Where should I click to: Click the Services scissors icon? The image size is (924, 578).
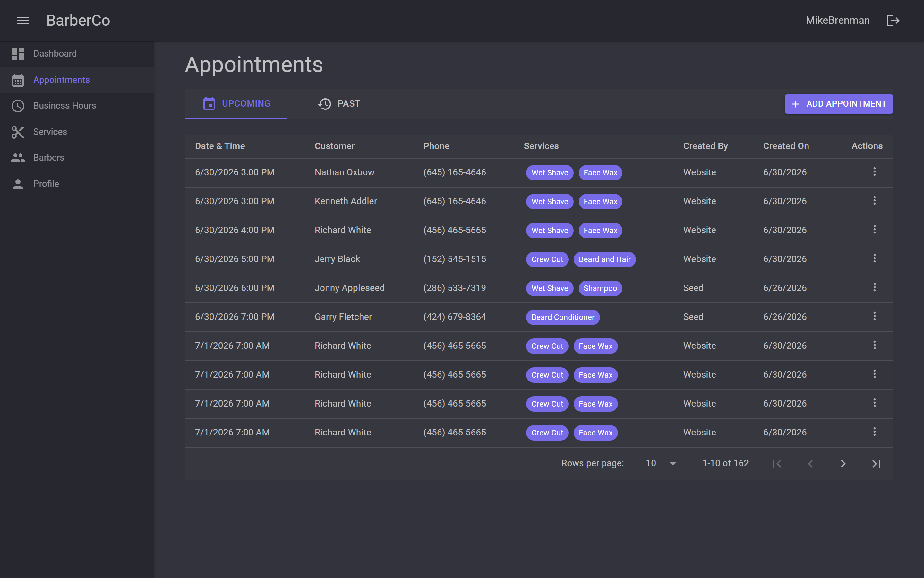18,132
